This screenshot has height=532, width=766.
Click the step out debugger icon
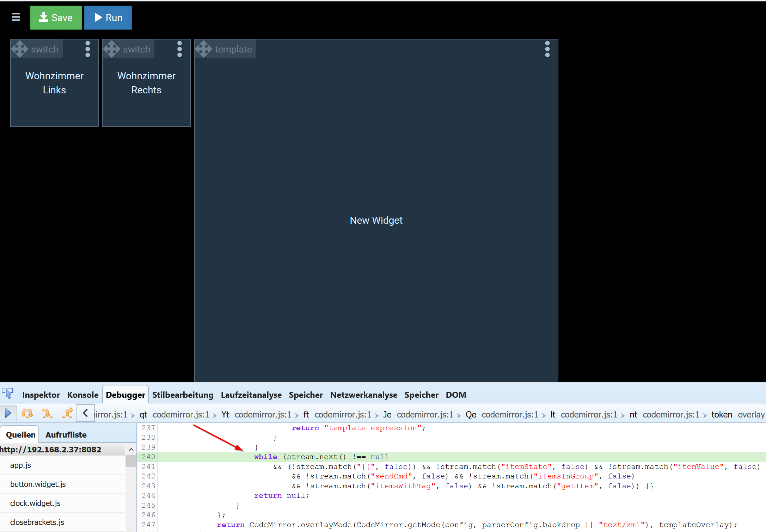click(x=68, y=413)
